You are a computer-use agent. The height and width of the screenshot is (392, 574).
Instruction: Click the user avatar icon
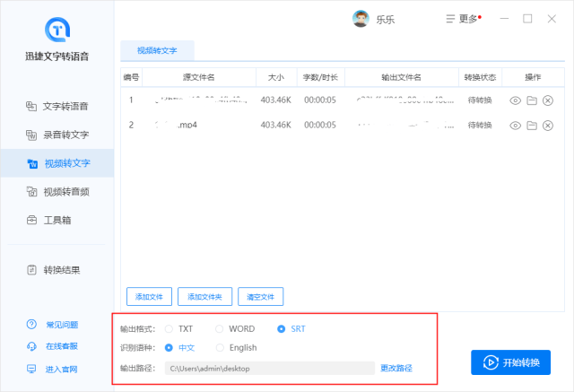pos(361,19)
